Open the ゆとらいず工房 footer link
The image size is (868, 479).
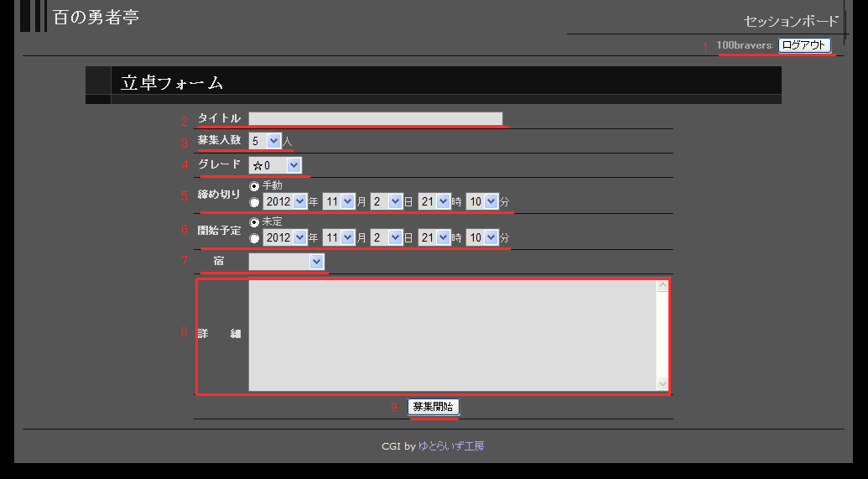[x=450, y=446]
